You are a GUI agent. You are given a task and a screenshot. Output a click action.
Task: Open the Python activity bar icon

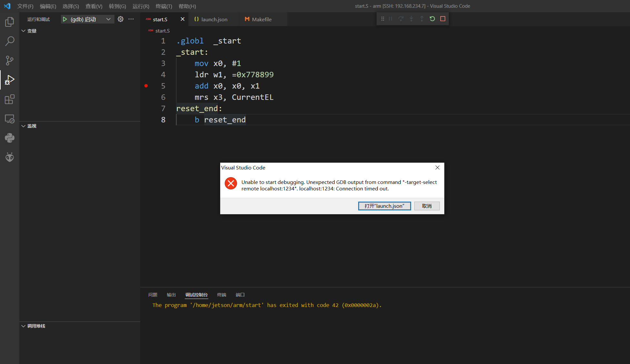click(10, 138)
